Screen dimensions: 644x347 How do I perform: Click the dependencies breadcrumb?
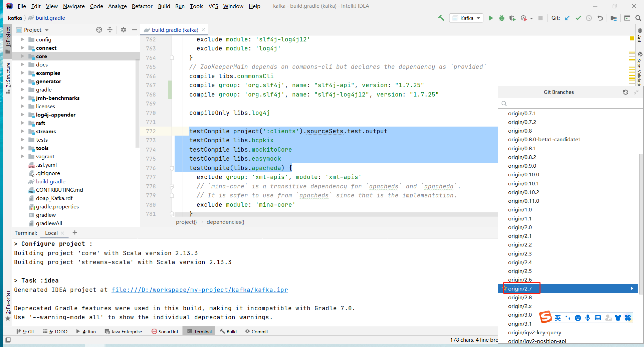225,222
